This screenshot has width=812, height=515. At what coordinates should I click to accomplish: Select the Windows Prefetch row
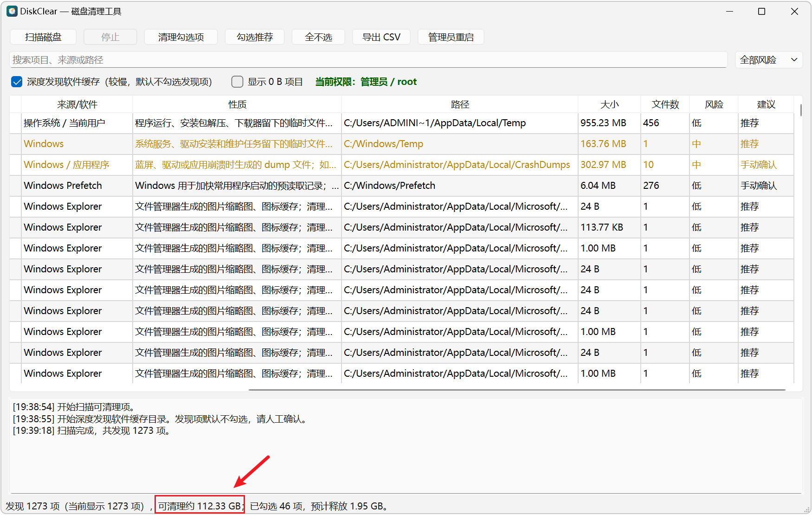[402, 186]
